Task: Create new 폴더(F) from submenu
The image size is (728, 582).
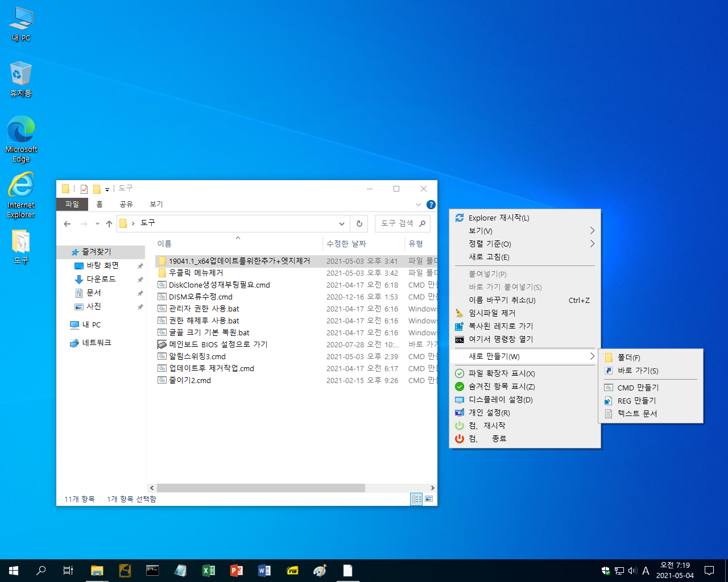Action: pyautogui.click(x=651, y=357)
